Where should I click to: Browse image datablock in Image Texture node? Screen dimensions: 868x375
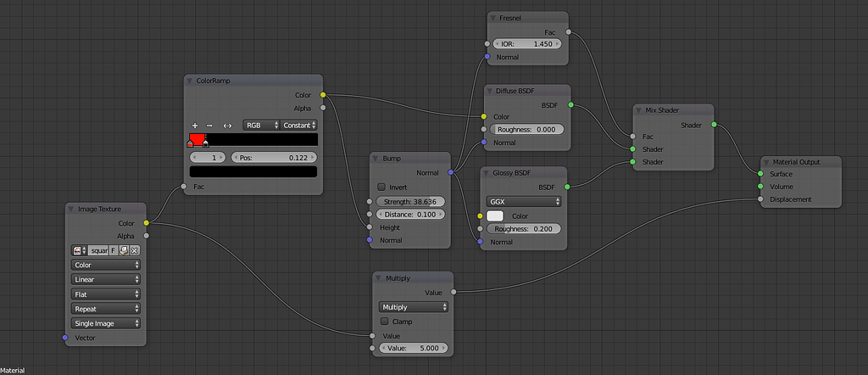click(x=79, y=250)
